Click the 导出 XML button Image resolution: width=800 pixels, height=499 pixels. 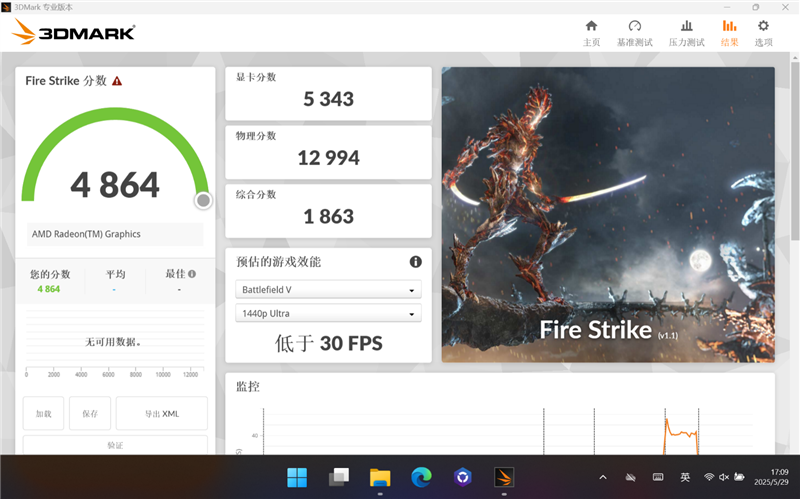(x=162, y=413)
